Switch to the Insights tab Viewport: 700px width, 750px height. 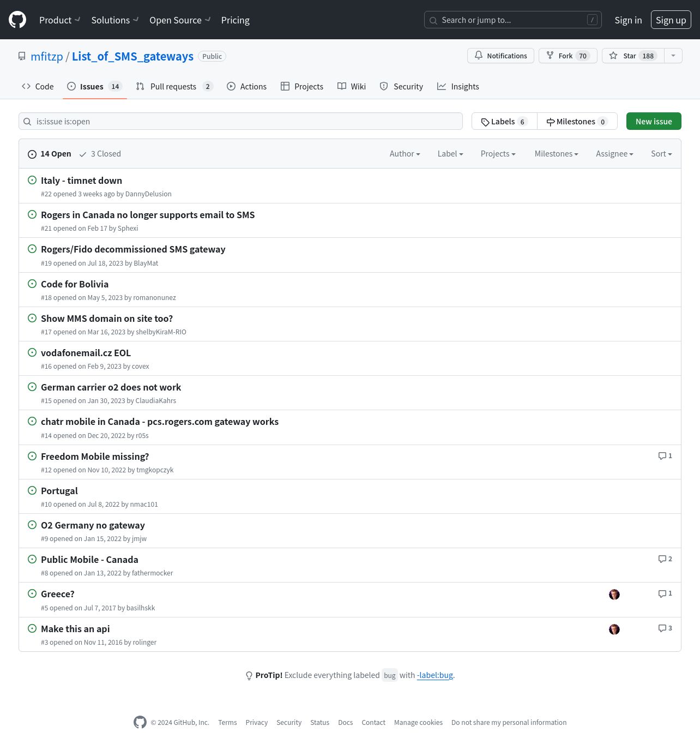point(458,86)
